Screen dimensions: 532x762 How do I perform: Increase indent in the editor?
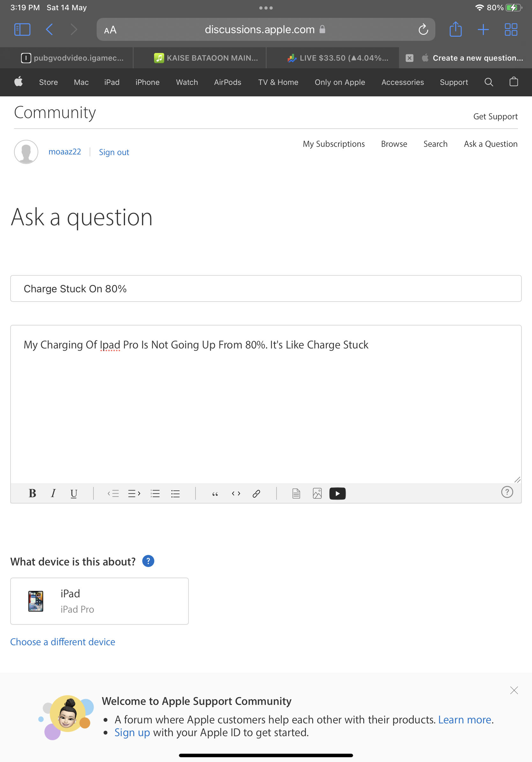coord(134,494)
